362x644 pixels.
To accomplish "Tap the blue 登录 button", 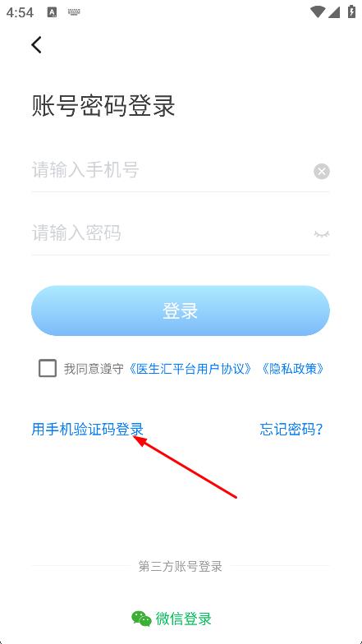I will tap(181, 310).
